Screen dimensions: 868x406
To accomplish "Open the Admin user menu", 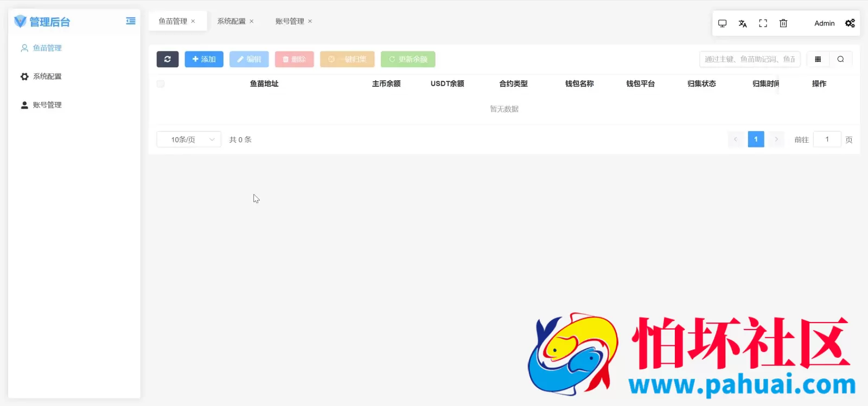I will pos(824,23).
